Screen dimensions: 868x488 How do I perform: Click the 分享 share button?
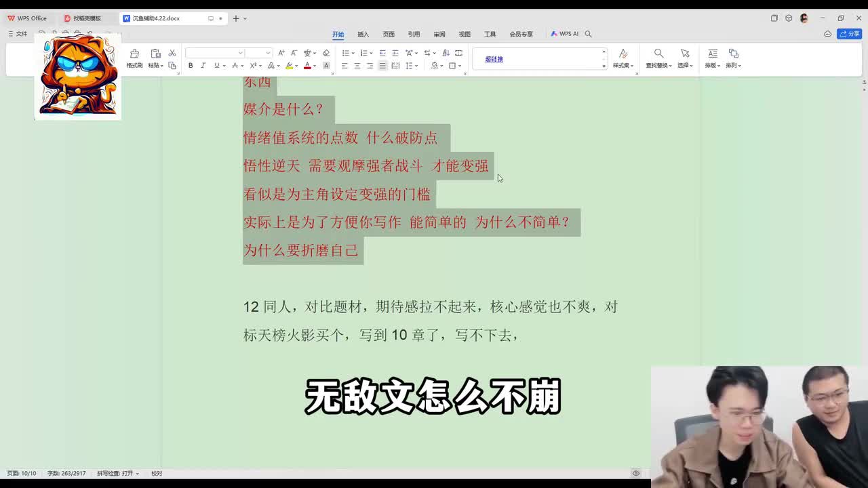click(x=850, y=34)
